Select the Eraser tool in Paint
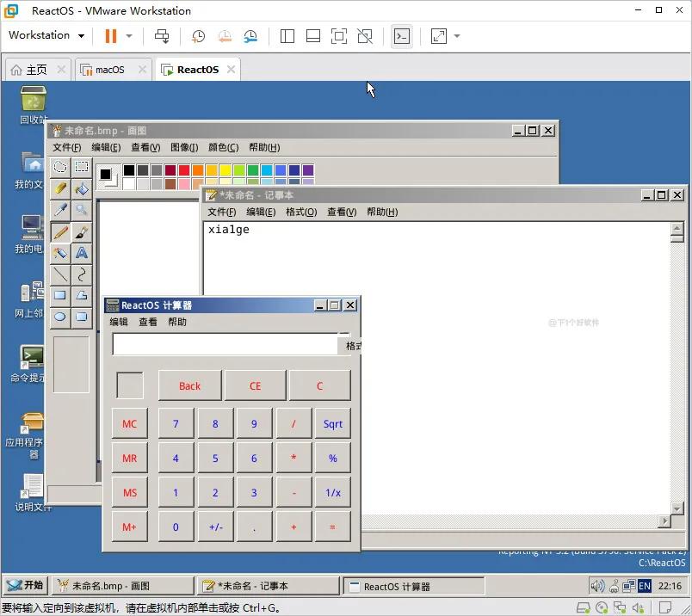 [x=60, y=188]
